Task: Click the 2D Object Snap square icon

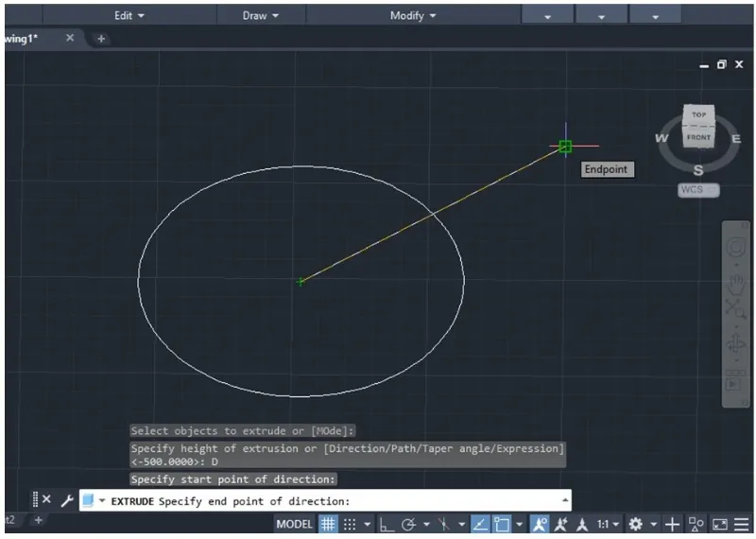Action: tap(502, 524)
